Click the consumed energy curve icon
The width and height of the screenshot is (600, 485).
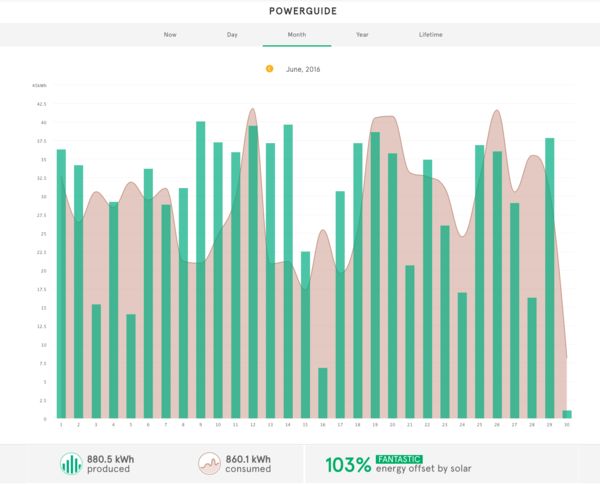(209, 464)
